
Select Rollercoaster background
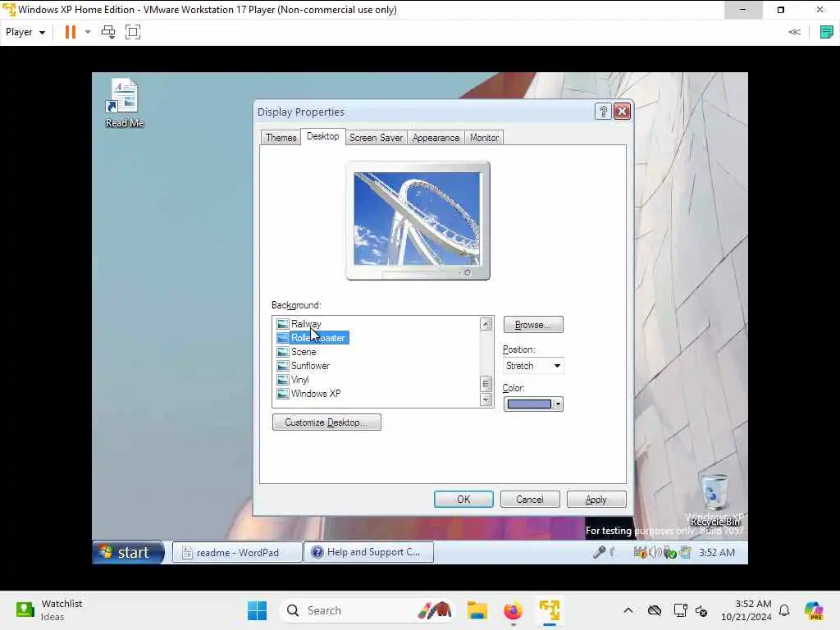click(x=319, y=337)
